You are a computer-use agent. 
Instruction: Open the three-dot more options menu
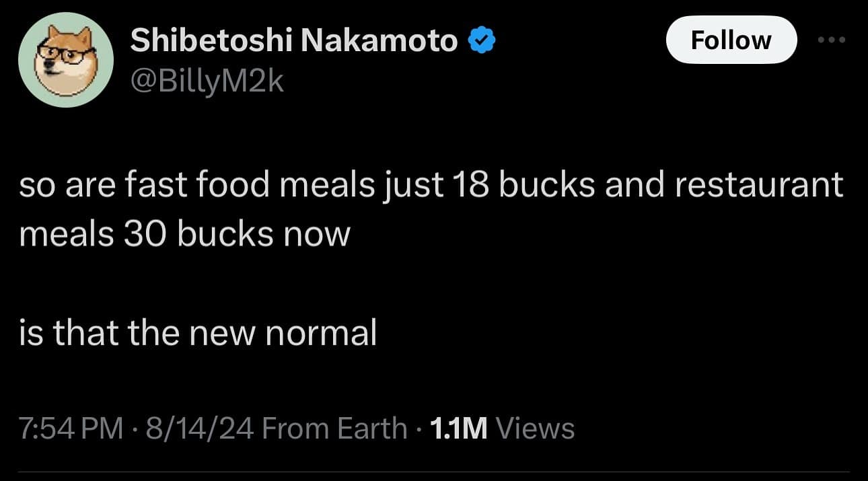[833, 39]
